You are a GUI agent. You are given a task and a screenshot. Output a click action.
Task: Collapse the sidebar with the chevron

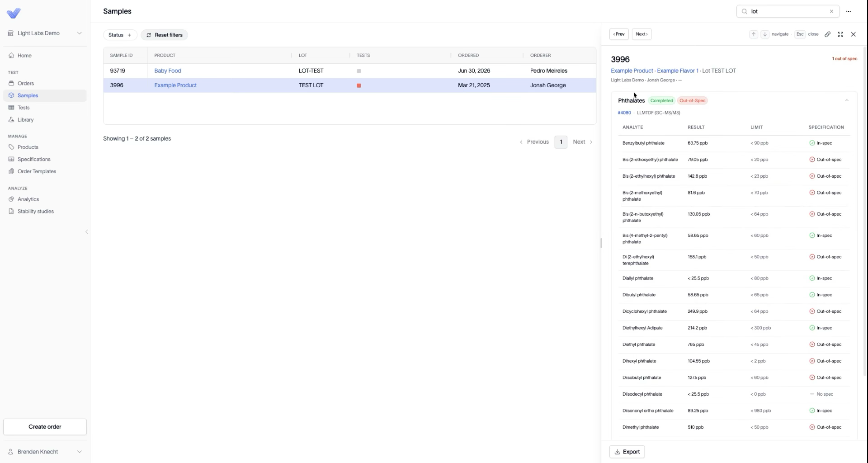(87, 232)
